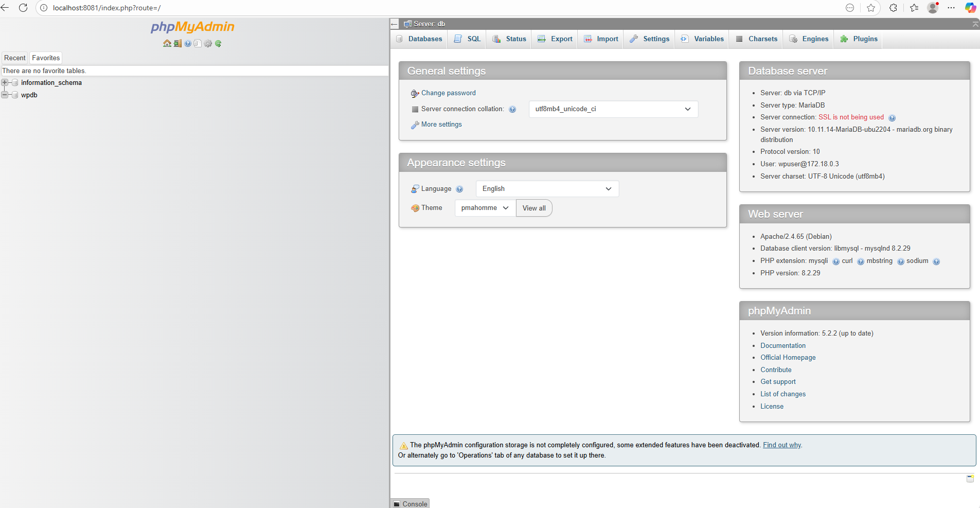
Task: Switch to the Settings tab
Action: tap(649, 39)
